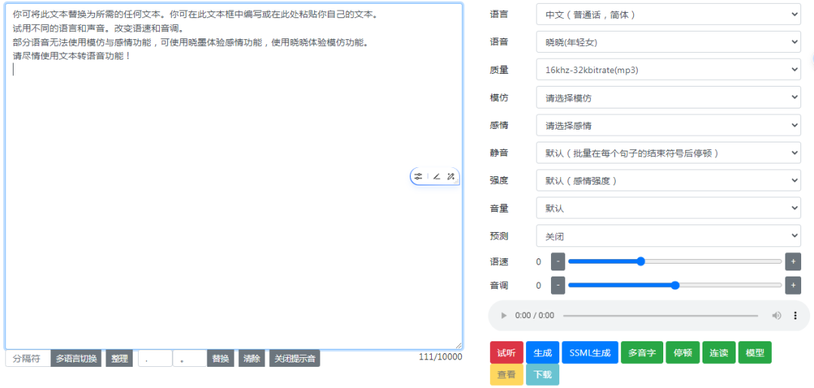
Task: Open the 请选择模仿 dropdown
Action: pyautogui.click(x=668, y=98)
